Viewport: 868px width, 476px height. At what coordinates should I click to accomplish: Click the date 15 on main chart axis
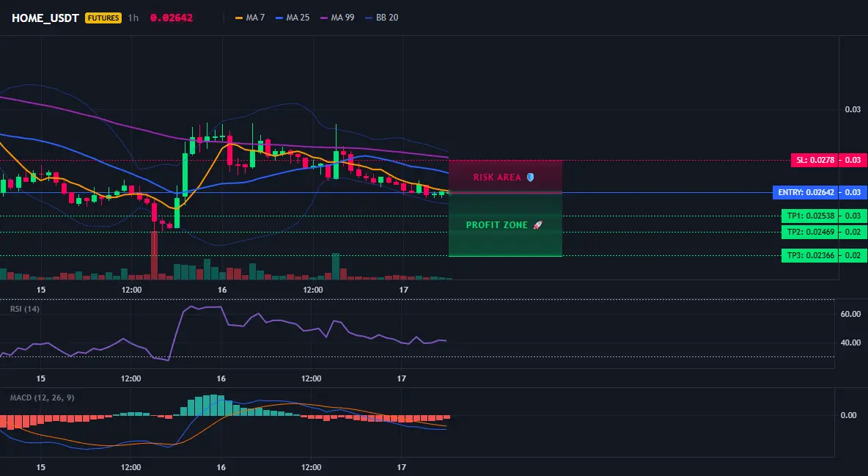click(x=41, y=290)
